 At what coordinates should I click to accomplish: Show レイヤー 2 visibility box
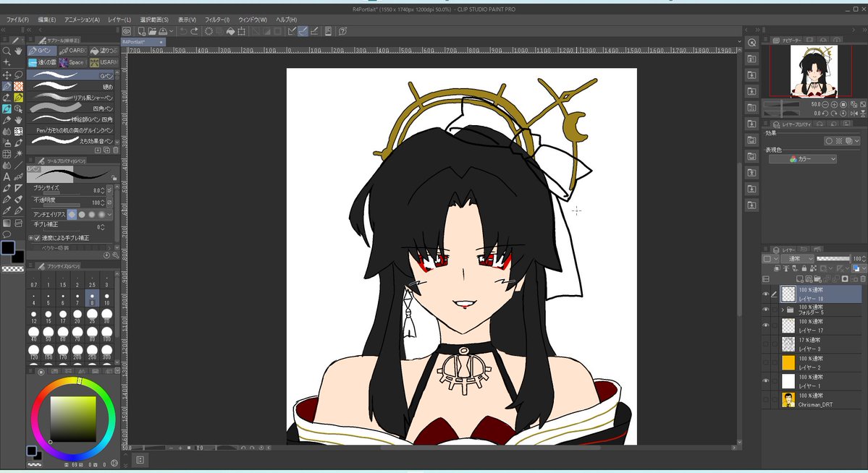766,362
